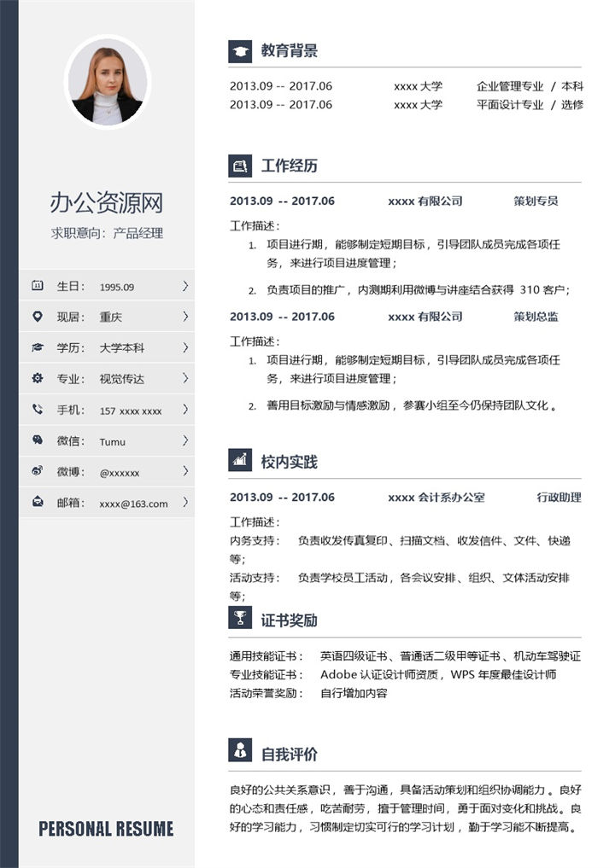Click the Weibo icon in the 微博 row
This screenshot has width=615, height=868.
click(x=37, y=471)
